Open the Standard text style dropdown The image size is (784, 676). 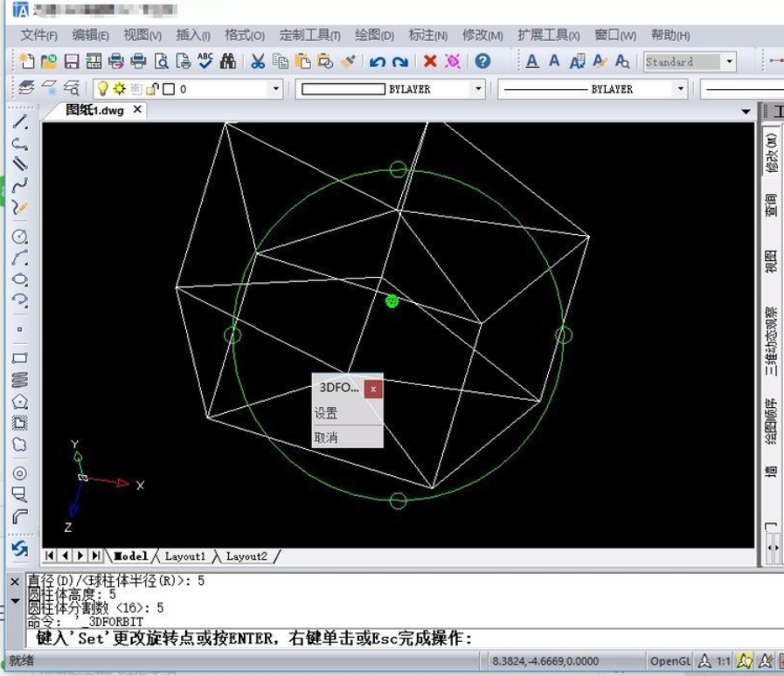pyautogui.click(x=730, y=61)
